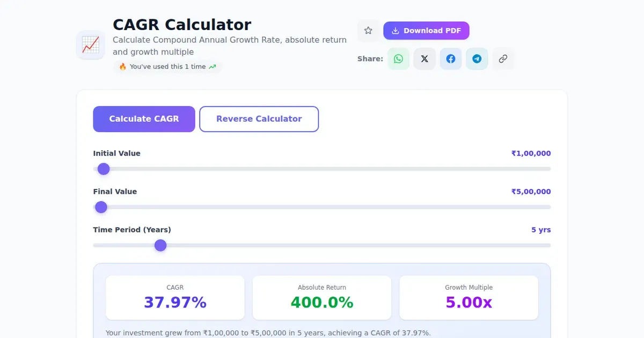Click the favorite star icon
This screenshot has width=644, height=338.
coord(368,31)
